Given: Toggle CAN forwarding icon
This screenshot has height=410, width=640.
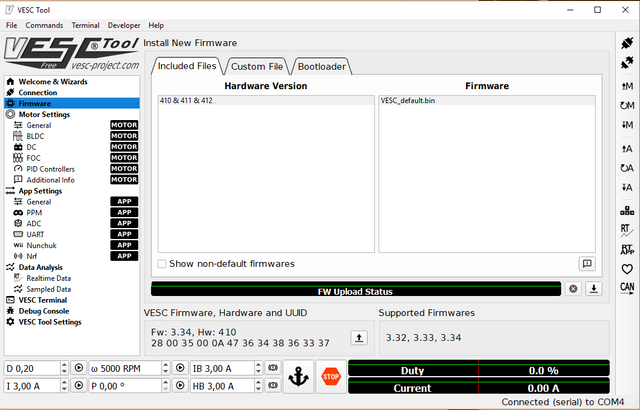Looking at the screenshot, I should (x=627, y=288).
